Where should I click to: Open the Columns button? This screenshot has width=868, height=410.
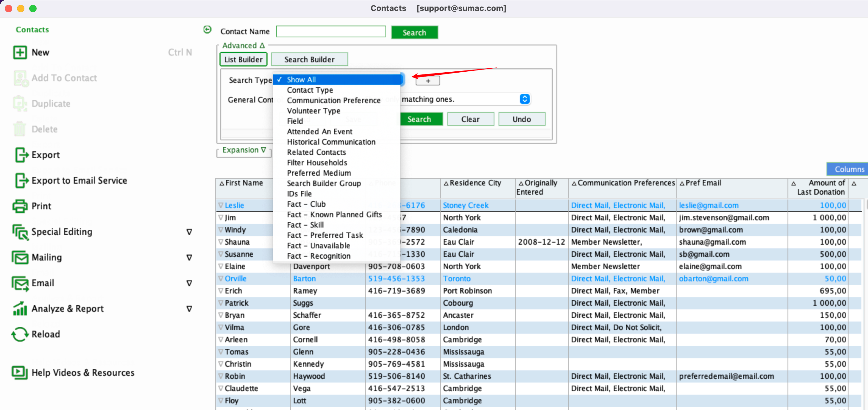[848, 169]
